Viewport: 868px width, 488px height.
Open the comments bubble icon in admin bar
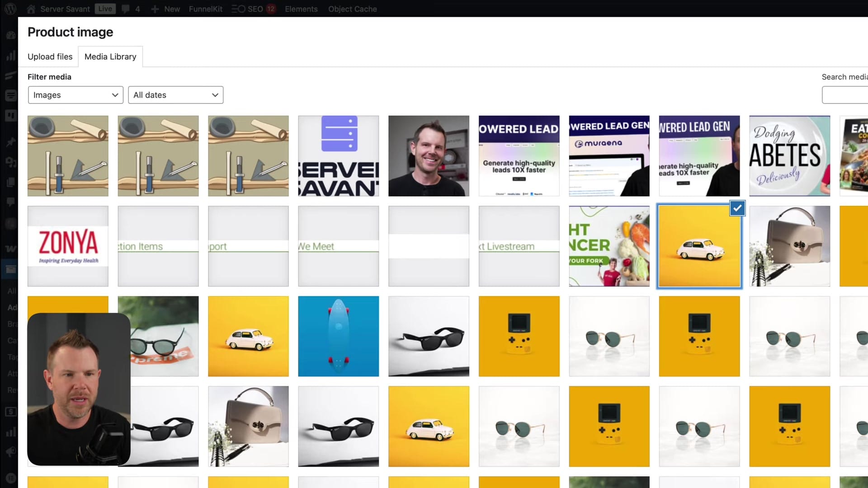tap(126, 9)
